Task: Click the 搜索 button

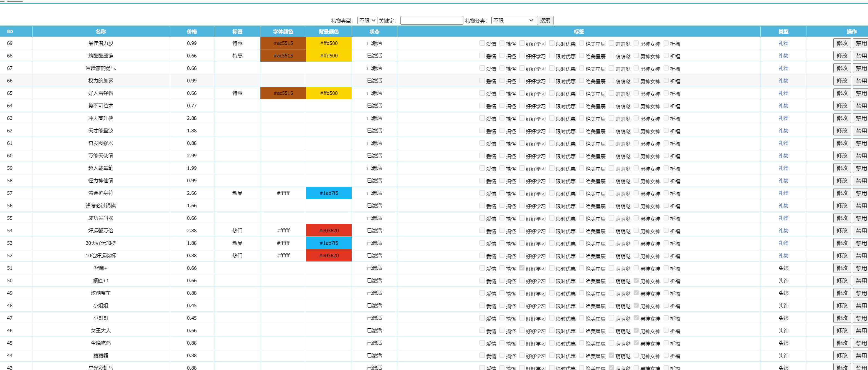Action: point(545,21)
